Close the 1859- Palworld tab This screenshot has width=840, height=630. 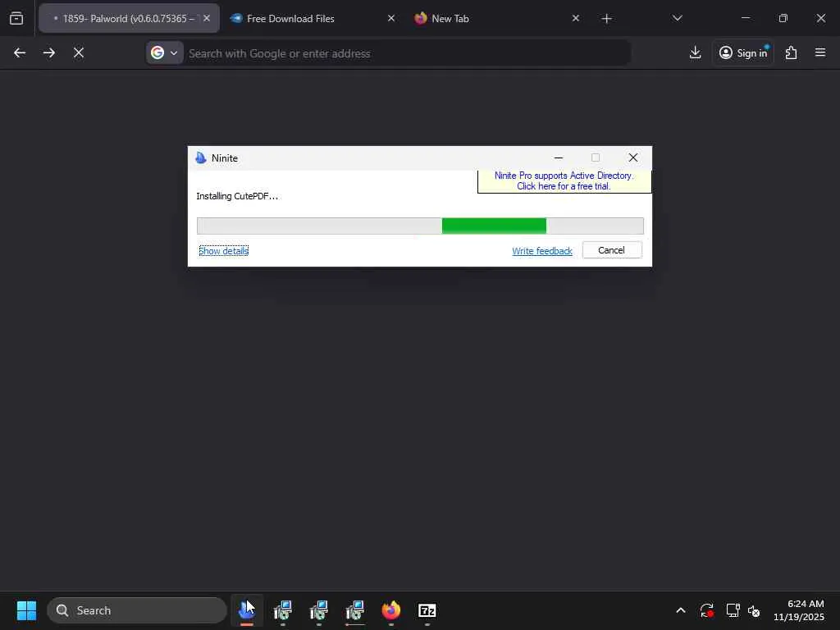(207, 18)
